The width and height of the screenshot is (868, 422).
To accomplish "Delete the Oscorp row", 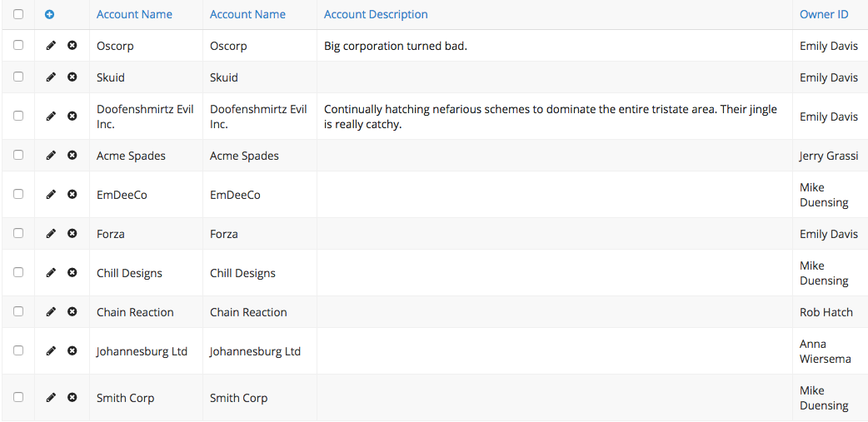I will point(72,45).
